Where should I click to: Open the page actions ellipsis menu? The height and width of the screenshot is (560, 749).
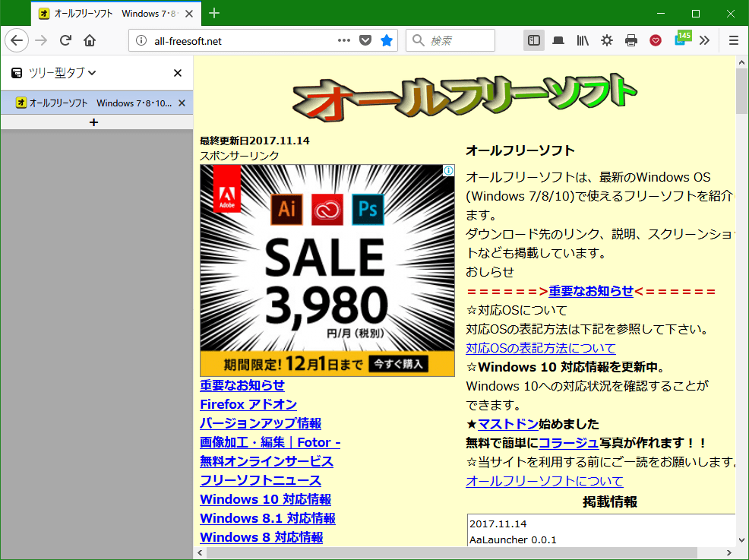343,42
